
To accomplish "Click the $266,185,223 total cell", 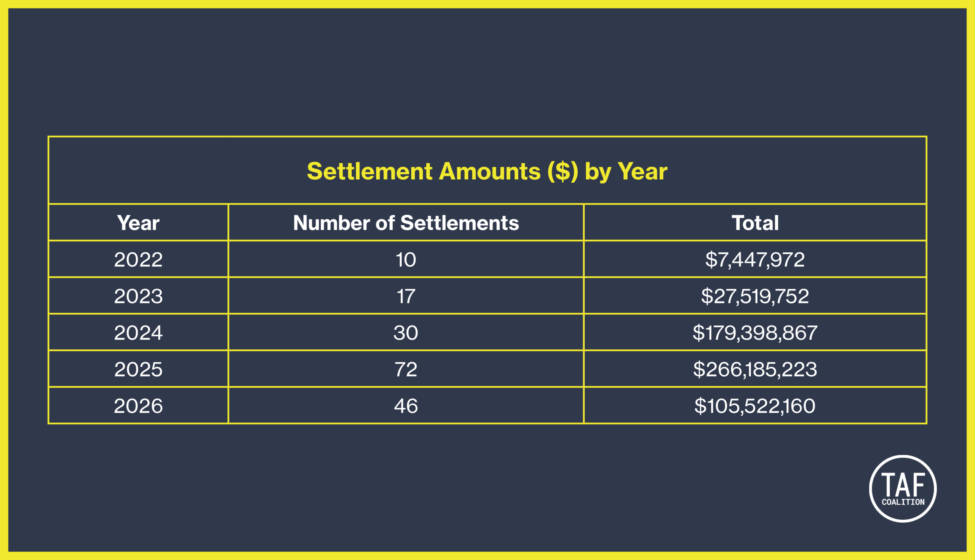I will tap(755, 369).
